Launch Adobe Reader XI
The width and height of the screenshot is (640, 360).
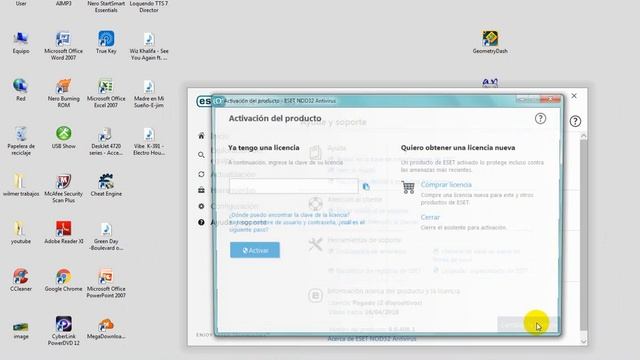click(x=63, y=233)
